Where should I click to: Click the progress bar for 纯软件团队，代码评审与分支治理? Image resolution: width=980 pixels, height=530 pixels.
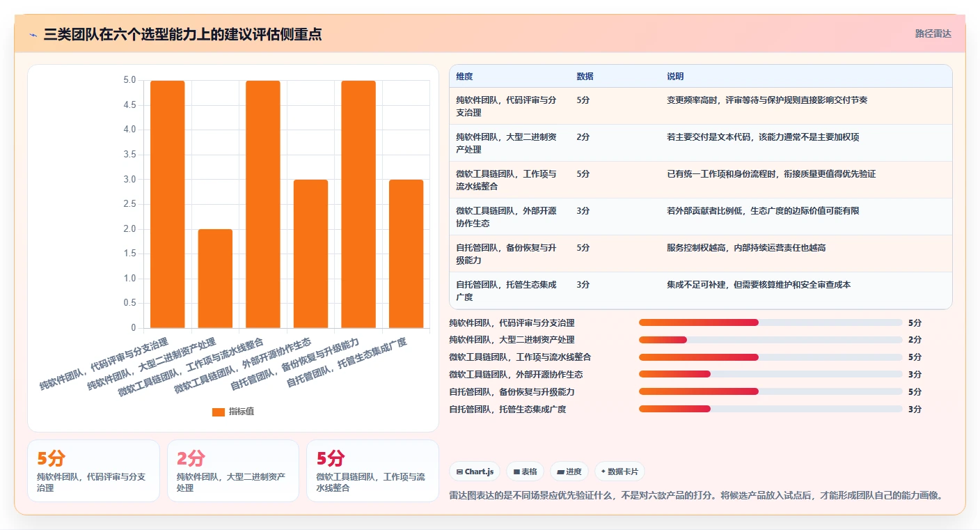click(x=770, y=322)
